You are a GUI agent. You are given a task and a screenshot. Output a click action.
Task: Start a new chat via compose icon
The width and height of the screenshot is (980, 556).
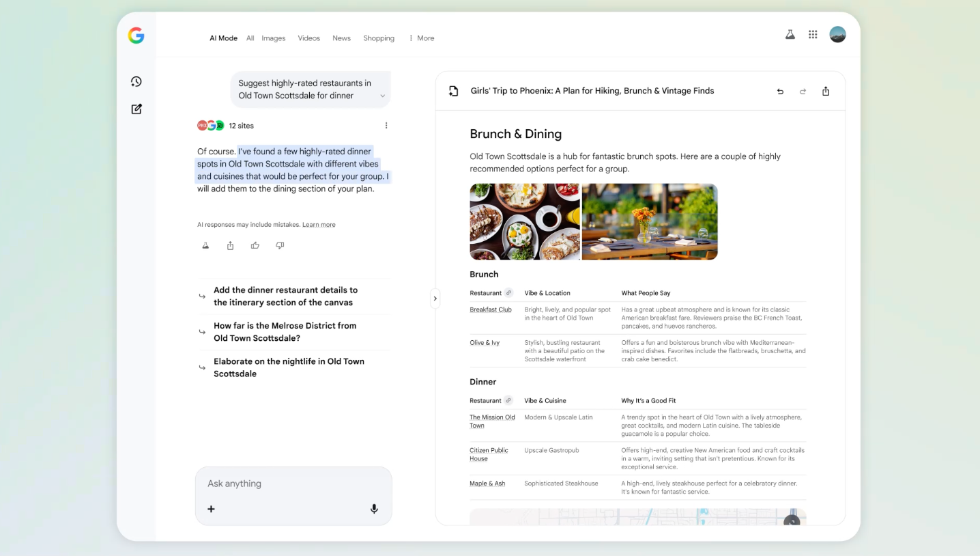tap(136, 109)
